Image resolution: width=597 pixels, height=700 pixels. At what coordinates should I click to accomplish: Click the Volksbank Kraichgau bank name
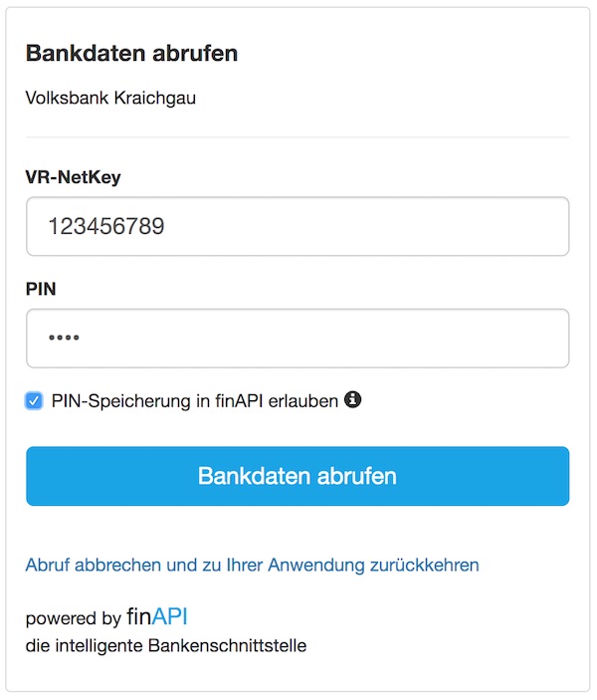pyautogui.click(x=110, y=98)
